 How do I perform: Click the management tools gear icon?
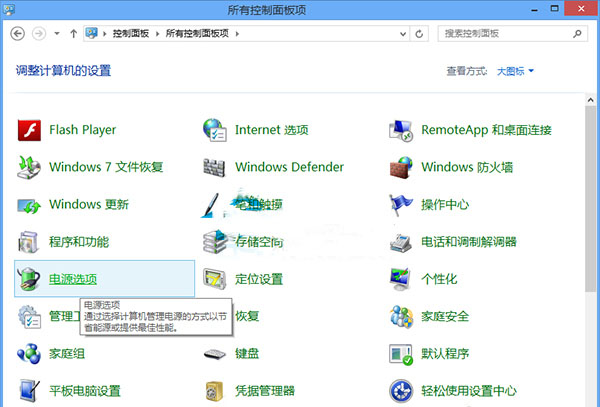[x=29, y=316]
